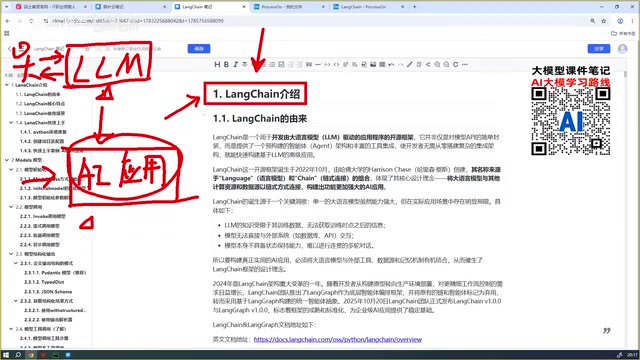Switch to LangChain - ProcessOn tab

pos(368,7)
